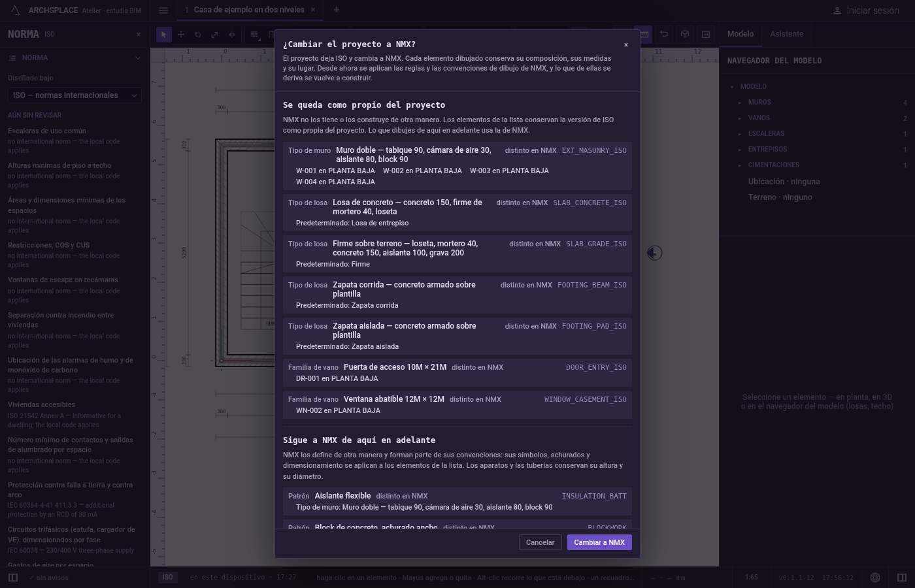915x588 pixels.
Task: Confirm with Cambiar a NMX button
Action: click(599, 542)
